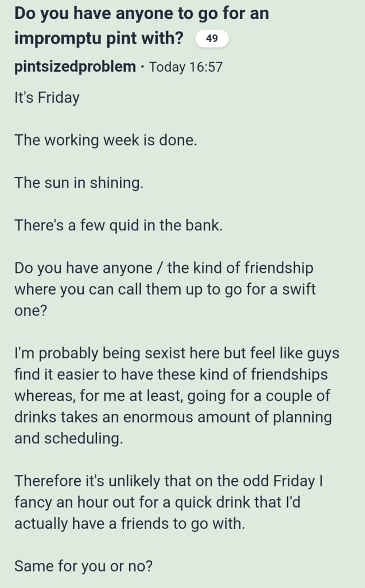Click the paragraph starting "Do you have anyone /"

tap(165, 289)
